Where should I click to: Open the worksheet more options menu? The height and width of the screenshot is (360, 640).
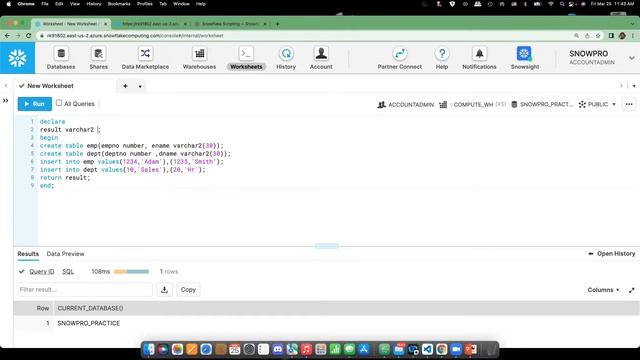pos(629,104)
